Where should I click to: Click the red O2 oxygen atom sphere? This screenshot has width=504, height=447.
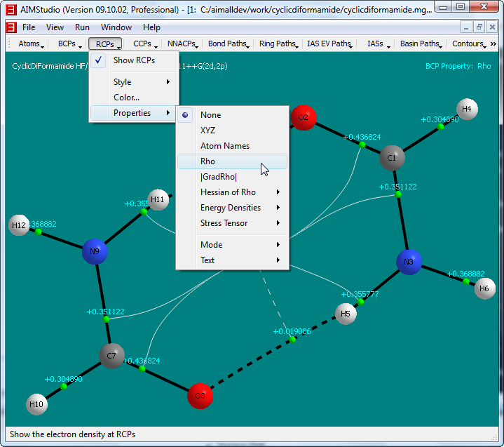303,117
